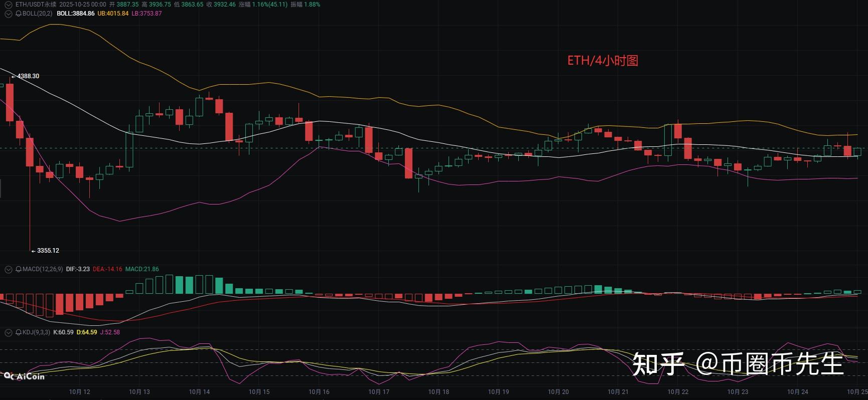Click the 知乎 @币圈币先生 watermark
This screenshot has height=400, width=868.
[x=738, y=363]
